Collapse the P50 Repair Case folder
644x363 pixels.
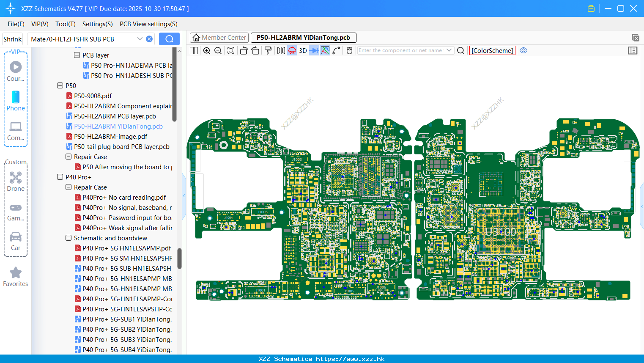pos(69,157)
